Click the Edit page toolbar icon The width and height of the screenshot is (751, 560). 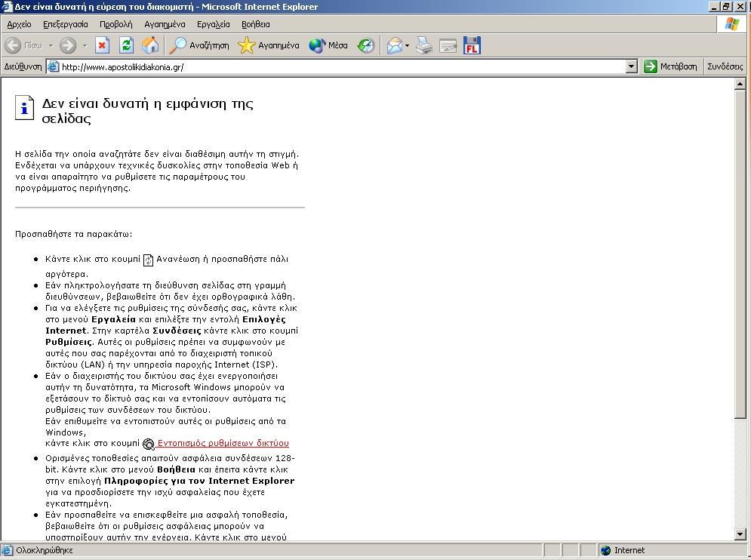coord(448,45)
